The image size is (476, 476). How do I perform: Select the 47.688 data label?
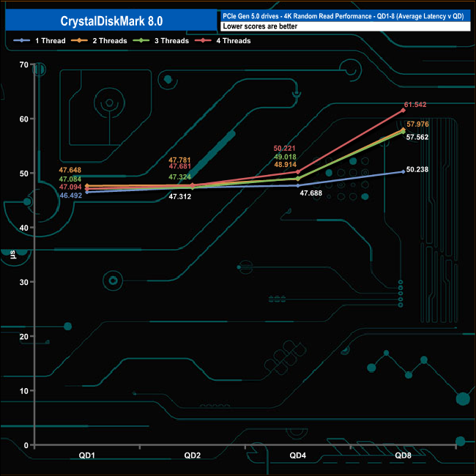[x=310, y=193]
